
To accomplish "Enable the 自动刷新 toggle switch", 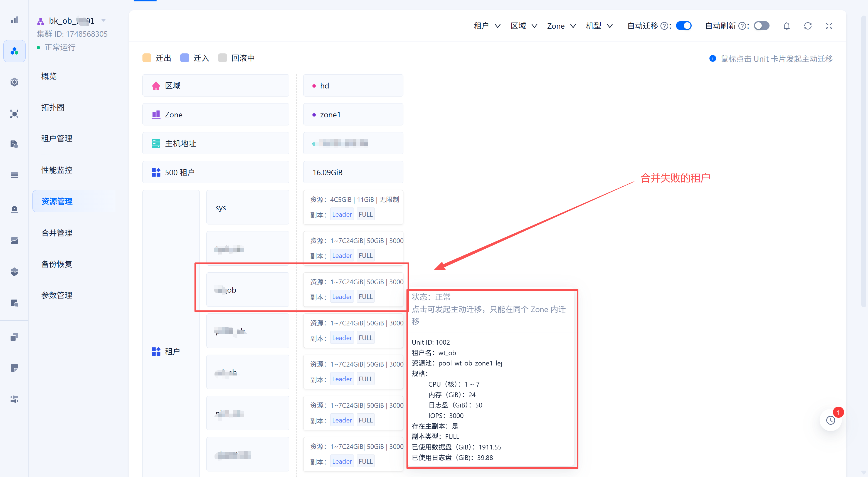I will pos(761,26).
